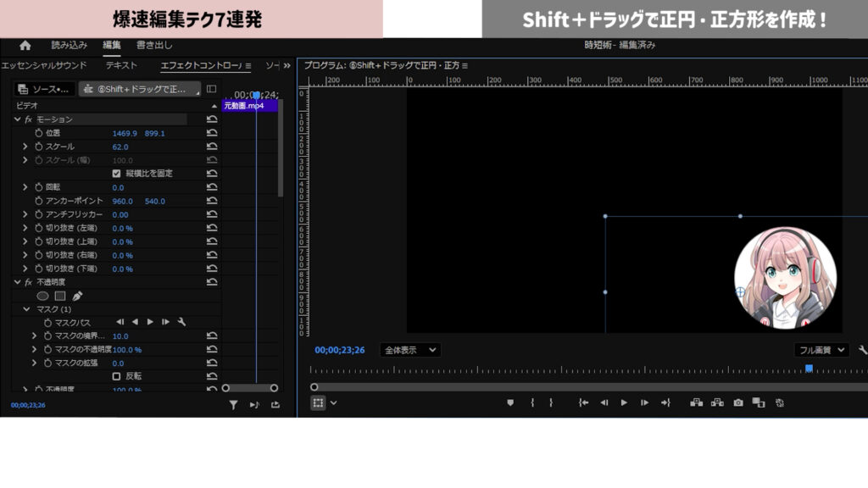Viewport: 868px width, 488px height.
Task: Reset the 不透明度 effect
Action: [212, 282]
